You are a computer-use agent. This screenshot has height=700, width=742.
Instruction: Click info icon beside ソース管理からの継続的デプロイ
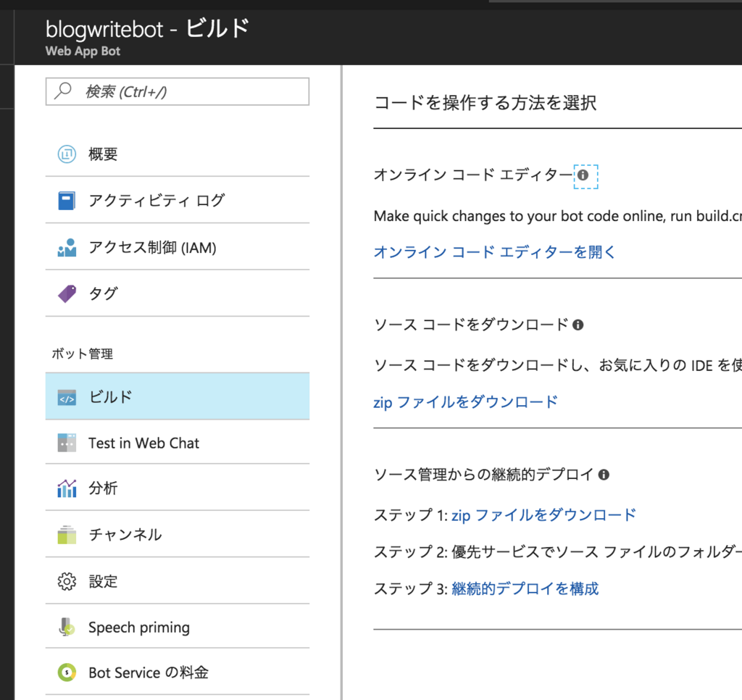click(604, 474)
